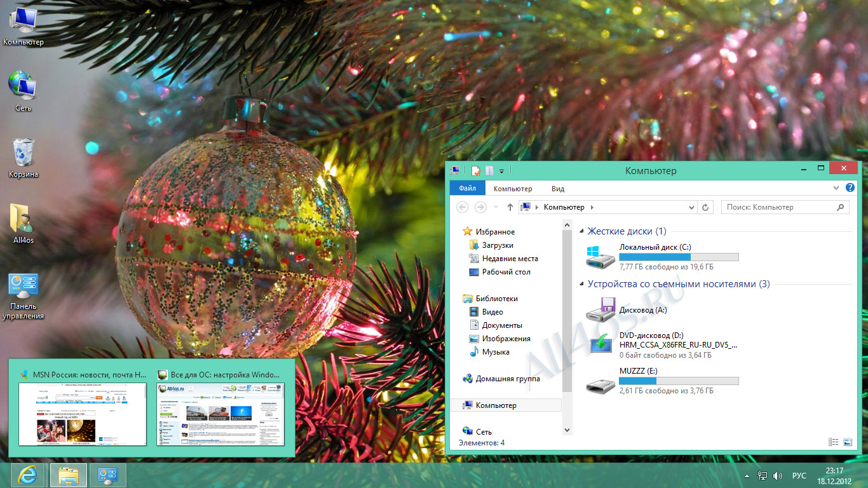Image resolution: width=868 pixels, height=488 pixels.
Task: Click Control Panel taskbar icon
Action: click(107, 475)
